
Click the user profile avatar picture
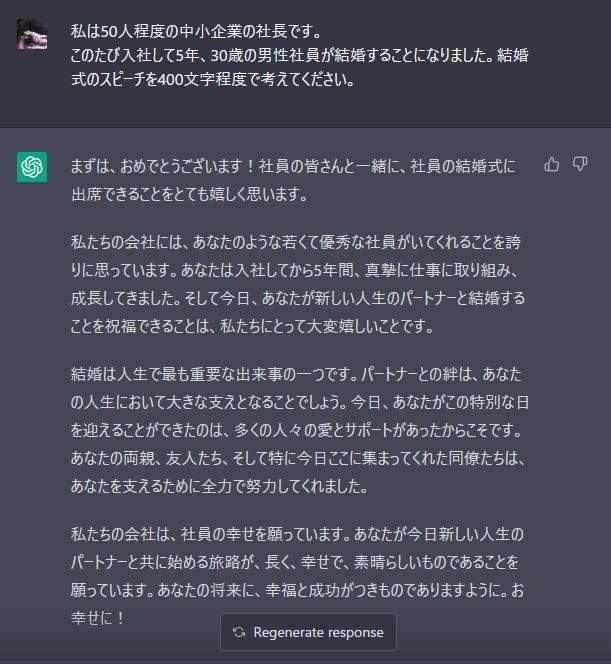pos(32,34)
